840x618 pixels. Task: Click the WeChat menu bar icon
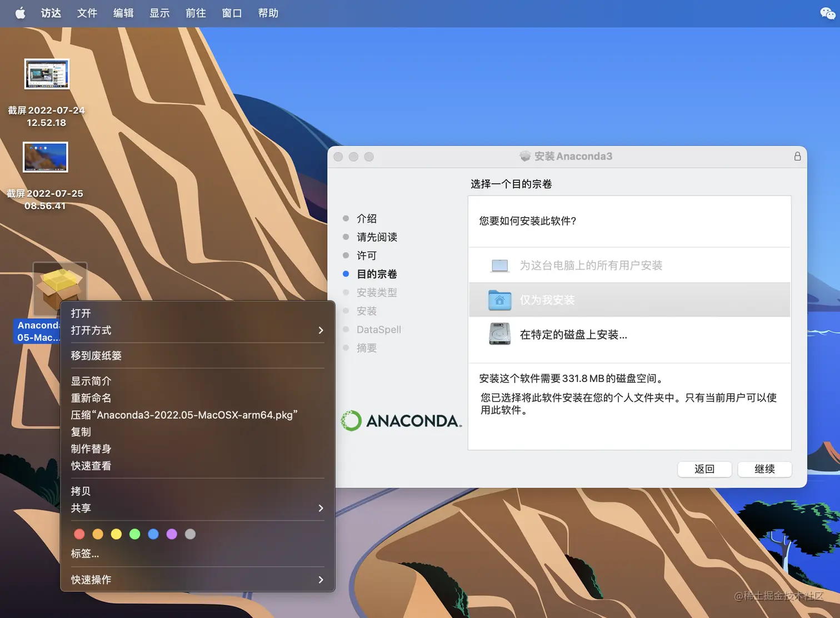coord(828,13)
